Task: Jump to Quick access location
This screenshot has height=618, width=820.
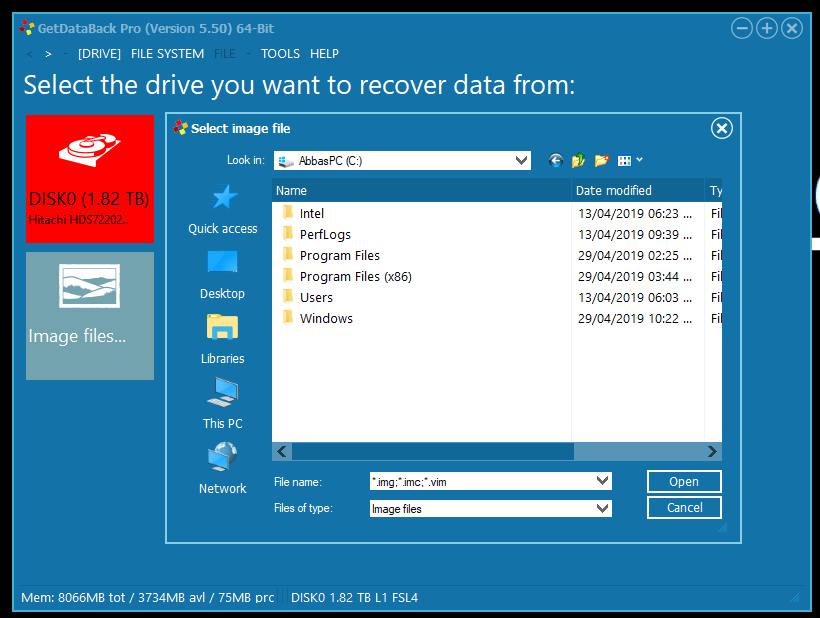Action: [223, 210]
